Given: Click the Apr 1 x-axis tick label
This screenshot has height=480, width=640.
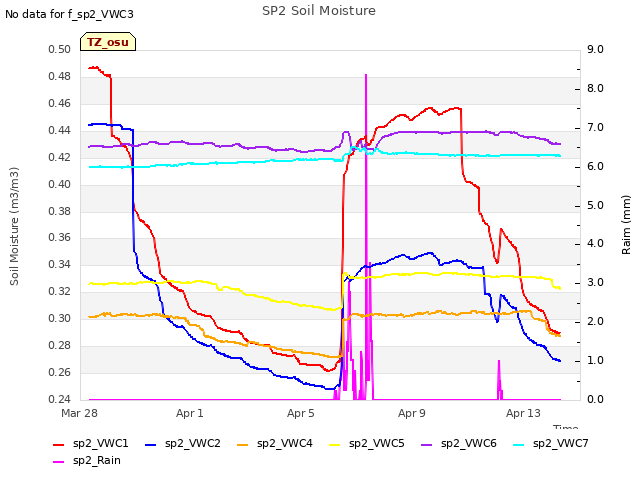Looking at the screenshot, I should (x=190, y=413).
